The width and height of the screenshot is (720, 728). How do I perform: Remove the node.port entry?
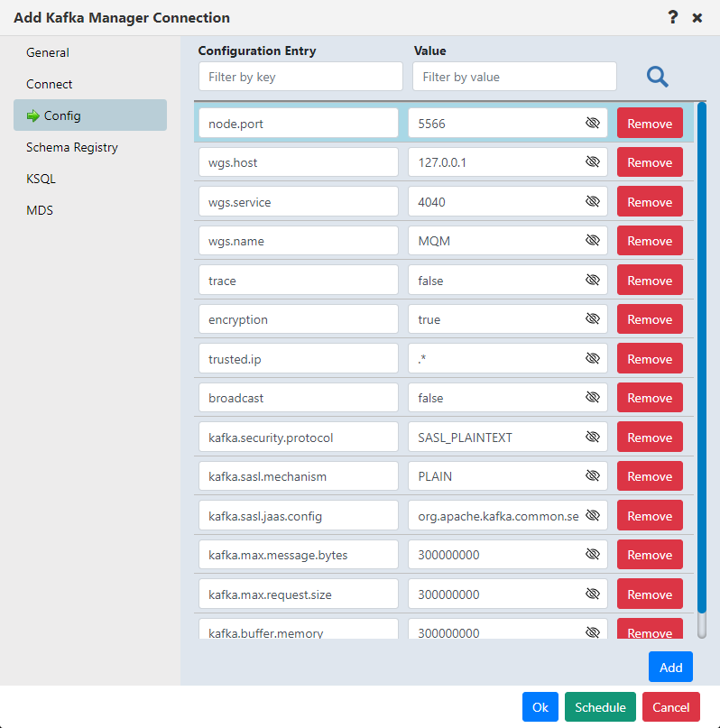point(650,124)
